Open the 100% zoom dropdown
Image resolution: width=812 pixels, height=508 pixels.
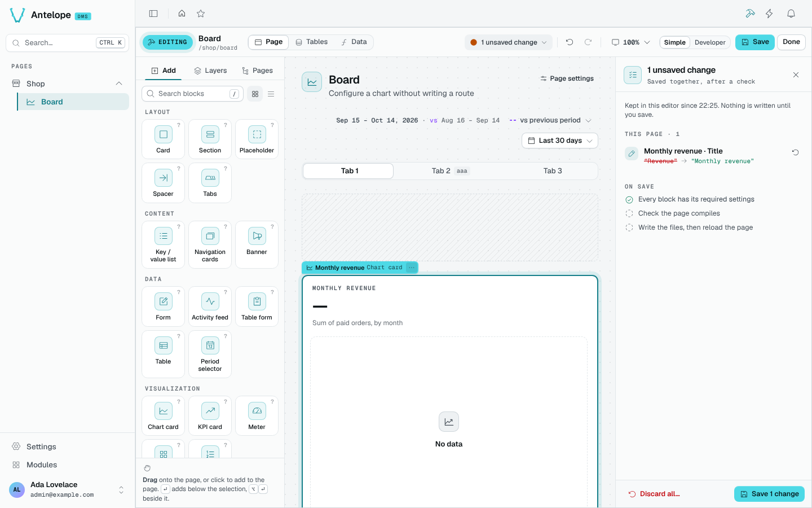coord(631,42)
